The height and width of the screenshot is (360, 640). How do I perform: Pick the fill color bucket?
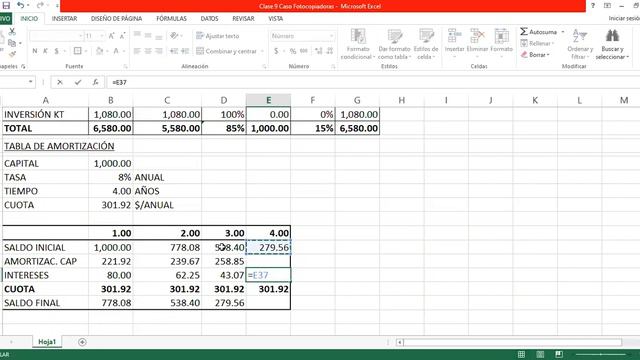[99, 51]
